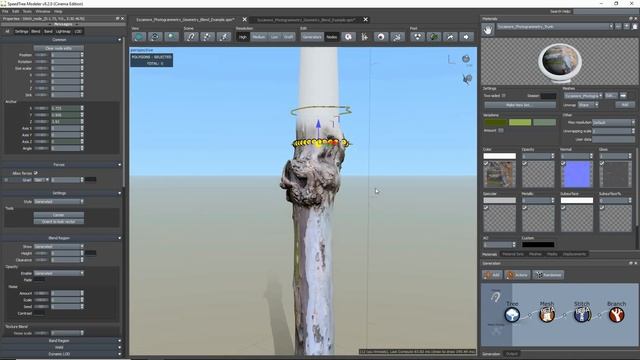Switch edit mode to Generators

coord(312,37)
